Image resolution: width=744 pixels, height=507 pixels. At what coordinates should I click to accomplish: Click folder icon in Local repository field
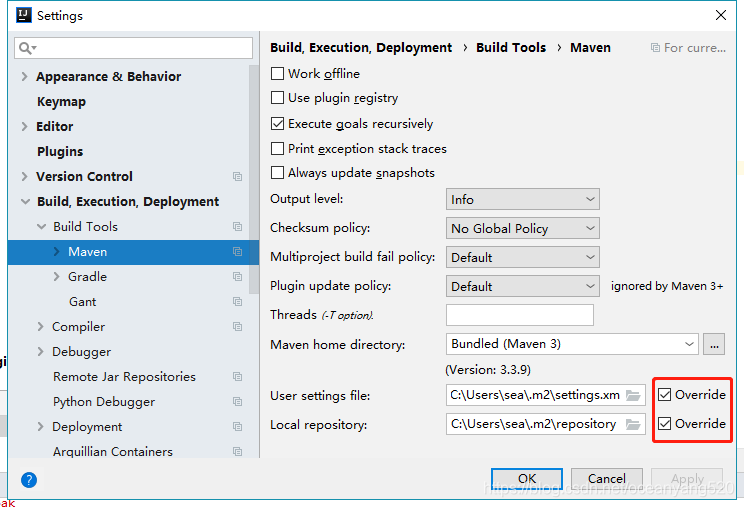click(633, 424)
